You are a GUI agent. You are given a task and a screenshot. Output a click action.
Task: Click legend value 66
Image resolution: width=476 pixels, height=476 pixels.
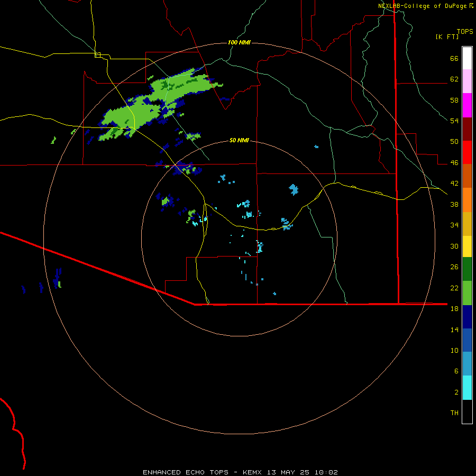454,58
